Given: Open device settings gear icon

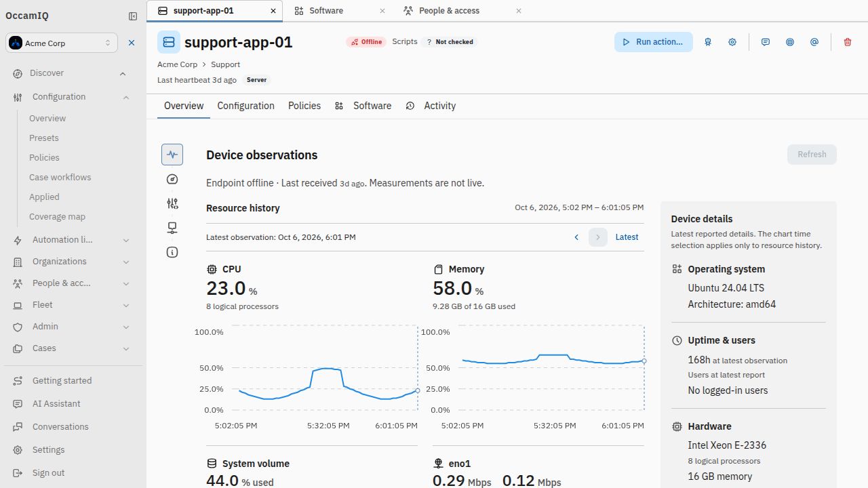Looking at the screenshot, I should click(x=732, y=42).
